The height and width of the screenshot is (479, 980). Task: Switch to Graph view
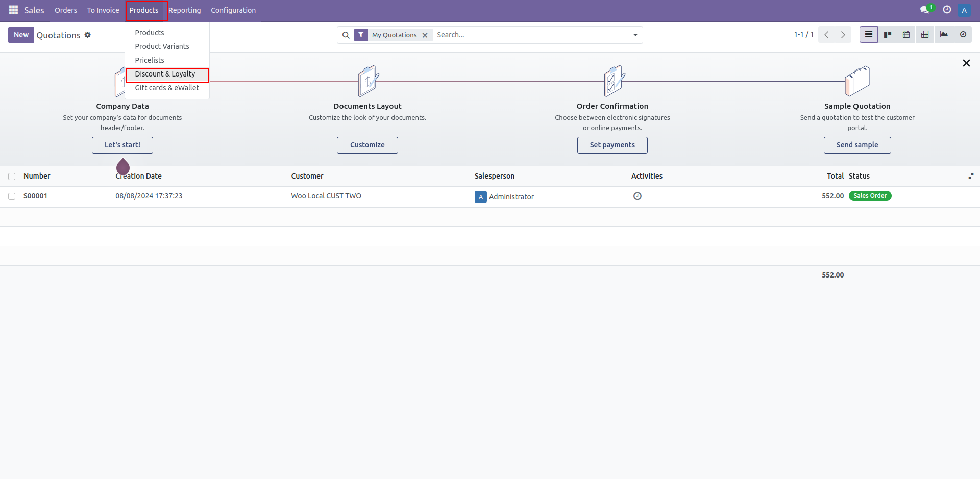coord(944,35)
